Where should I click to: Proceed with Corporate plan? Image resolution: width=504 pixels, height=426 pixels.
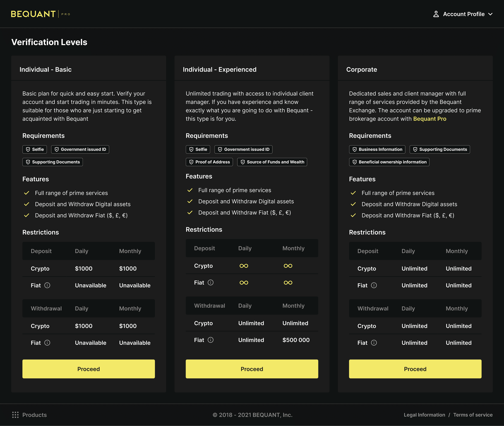coord(415,369)
